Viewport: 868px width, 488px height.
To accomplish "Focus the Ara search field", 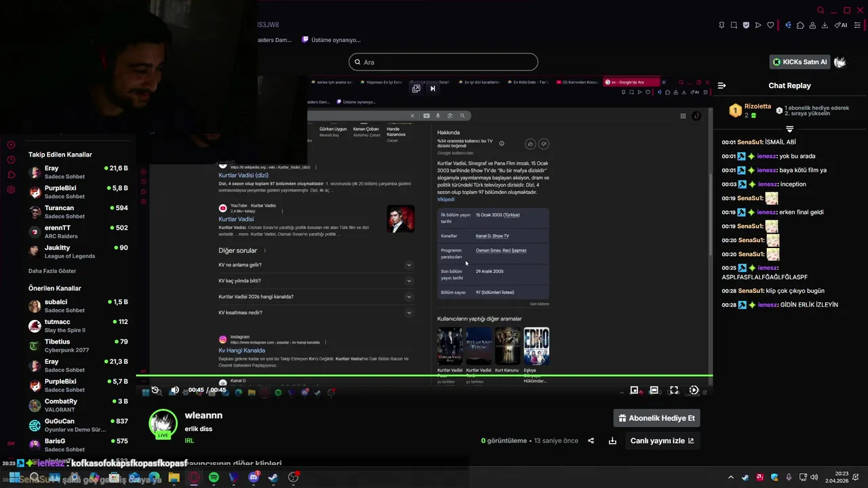I will (443, 62).
